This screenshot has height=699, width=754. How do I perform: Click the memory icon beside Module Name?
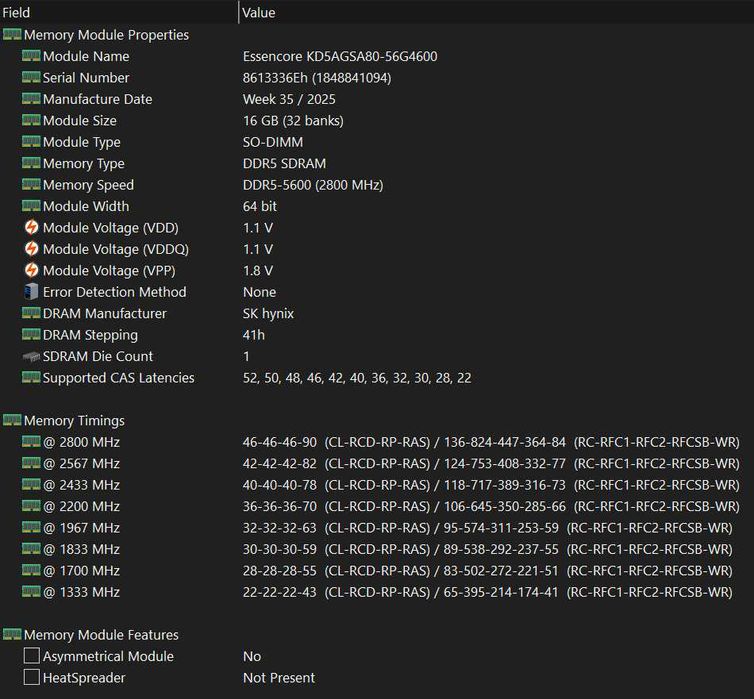point(31,56)
